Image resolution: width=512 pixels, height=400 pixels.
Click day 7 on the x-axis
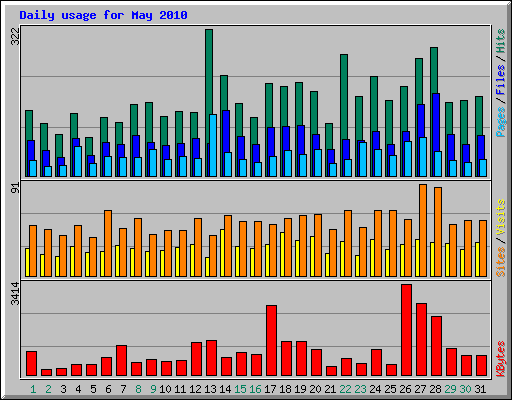coord(123,389)
